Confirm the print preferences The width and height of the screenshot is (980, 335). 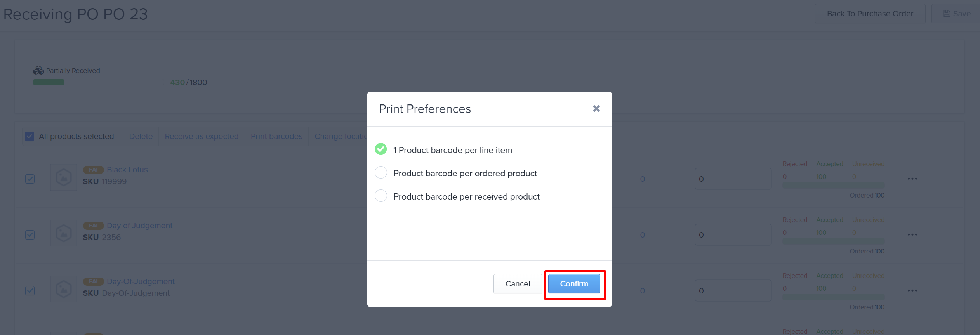pyautogui.click(x=574, y=284)
